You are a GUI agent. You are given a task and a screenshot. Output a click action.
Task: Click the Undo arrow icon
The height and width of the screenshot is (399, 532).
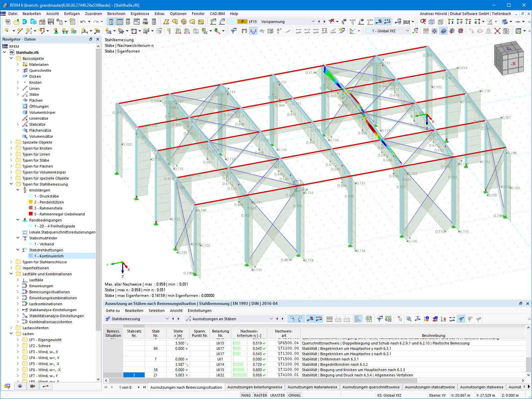click(x=83, y=22)
